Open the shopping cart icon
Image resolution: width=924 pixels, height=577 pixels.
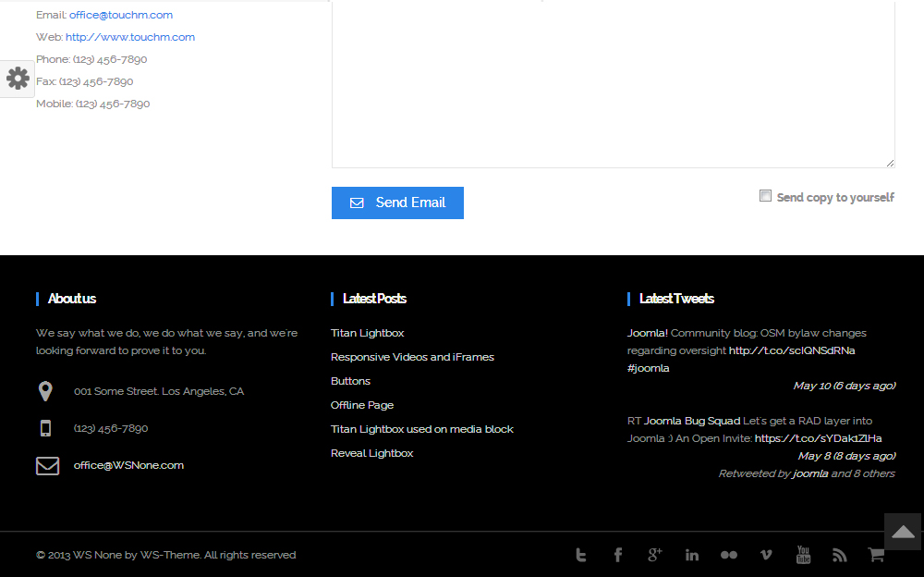[876, 555]
